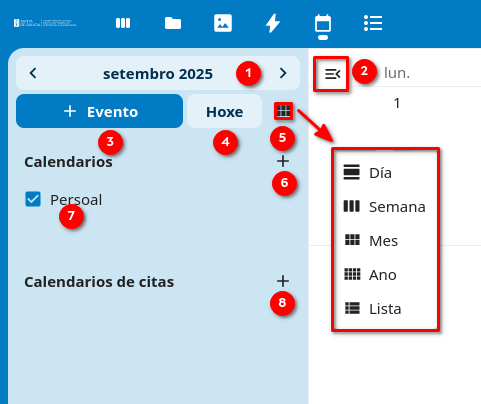Image resolution: width=481 pixels, height=404 pixels.
Task: Collapse the navigation sidebar toggle
Action: (x=332, y=74)
